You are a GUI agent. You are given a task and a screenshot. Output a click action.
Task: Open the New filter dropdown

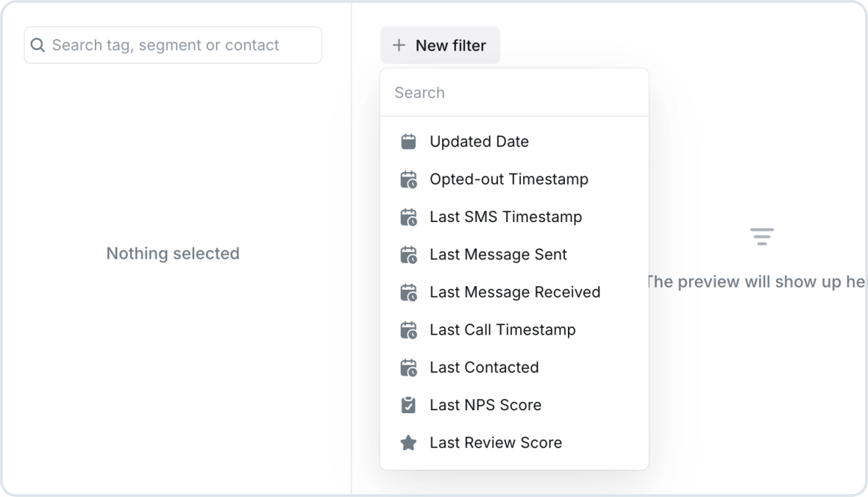click(x=440, y=45)
